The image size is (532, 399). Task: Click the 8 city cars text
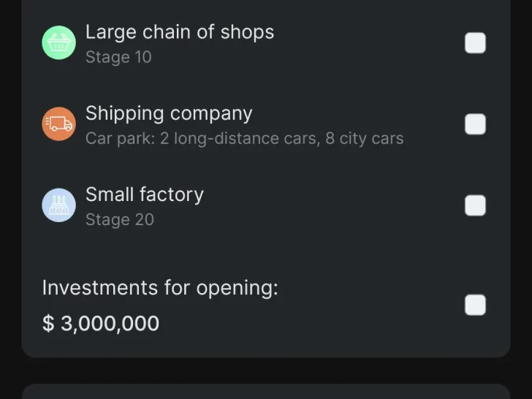point(364,138)
